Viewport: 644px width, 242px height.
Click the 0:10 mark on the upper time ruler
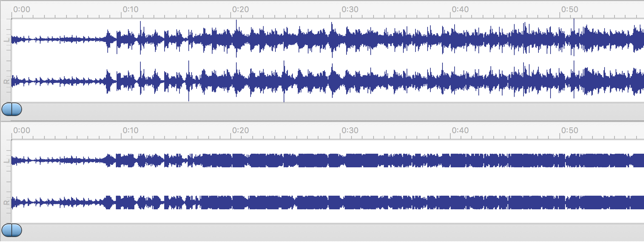[x=130, y=10]
